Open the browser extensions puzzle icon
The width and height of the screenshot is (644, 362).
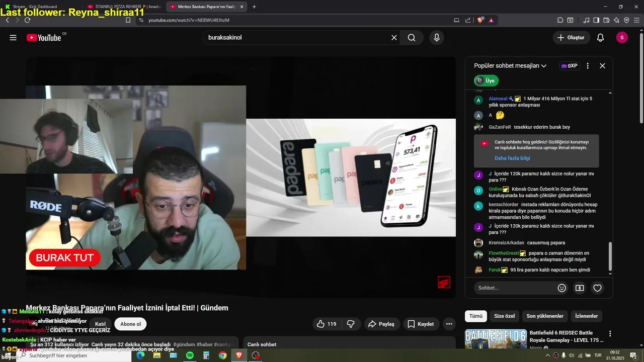[560, 20]
